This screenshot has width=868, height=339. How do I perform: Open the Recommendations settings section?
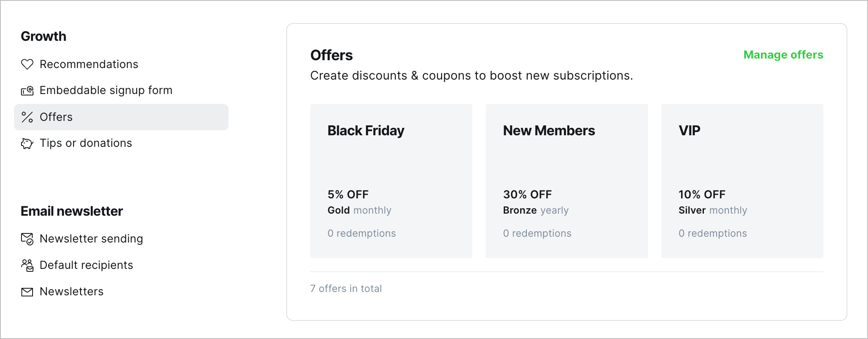point(88,64)
